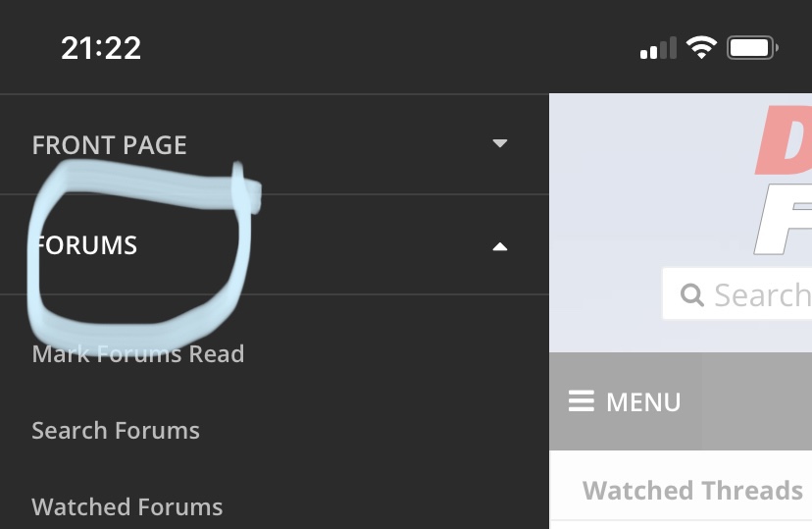Switch to the Watched Threads tab

coord(692,490)
